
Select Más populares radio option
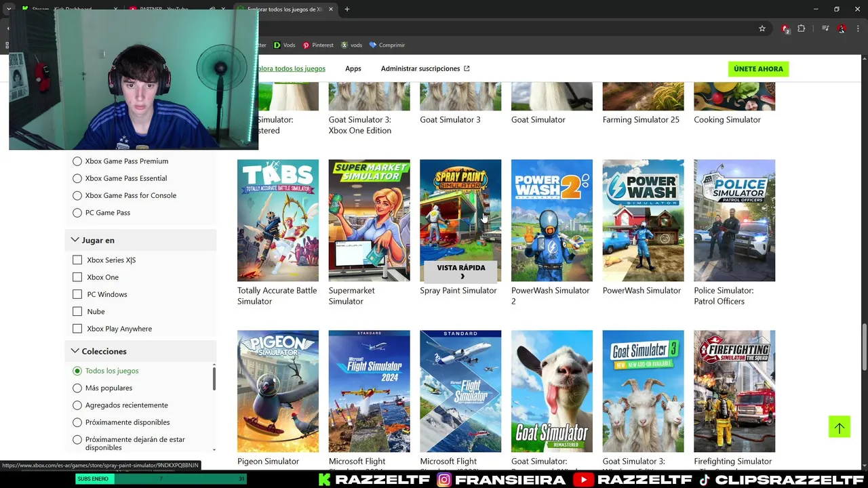coord(77,388)
